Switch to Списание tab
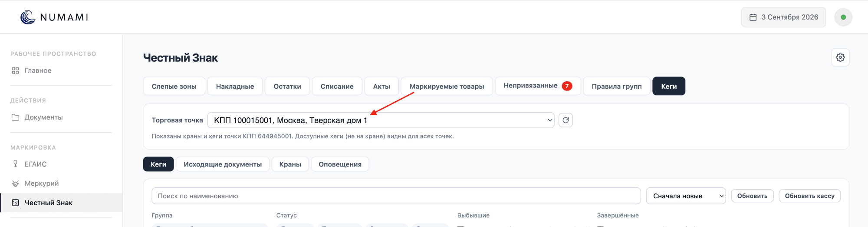This screenshot has height=227, width=868. coord(337,86)
